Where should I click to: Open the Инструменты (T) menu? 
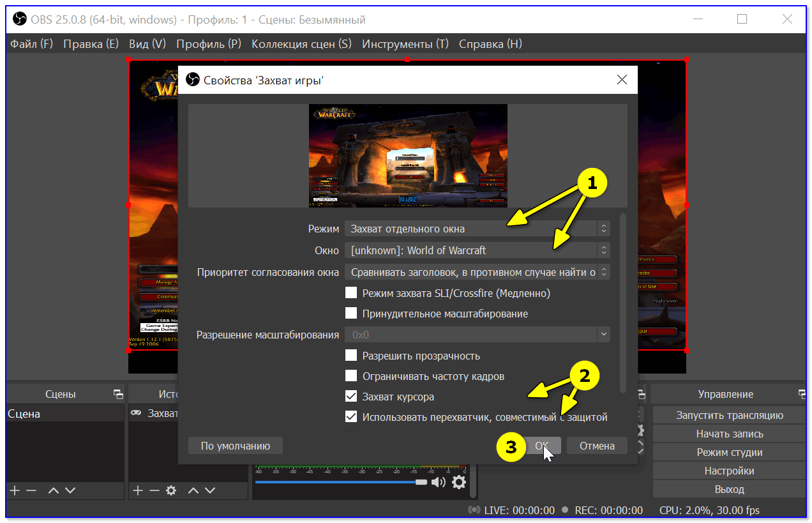click(405, 44)
